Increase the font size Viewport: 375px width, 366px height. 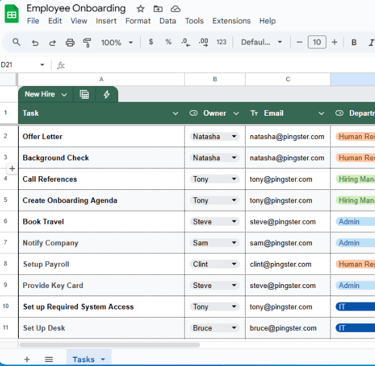(334, 42)
